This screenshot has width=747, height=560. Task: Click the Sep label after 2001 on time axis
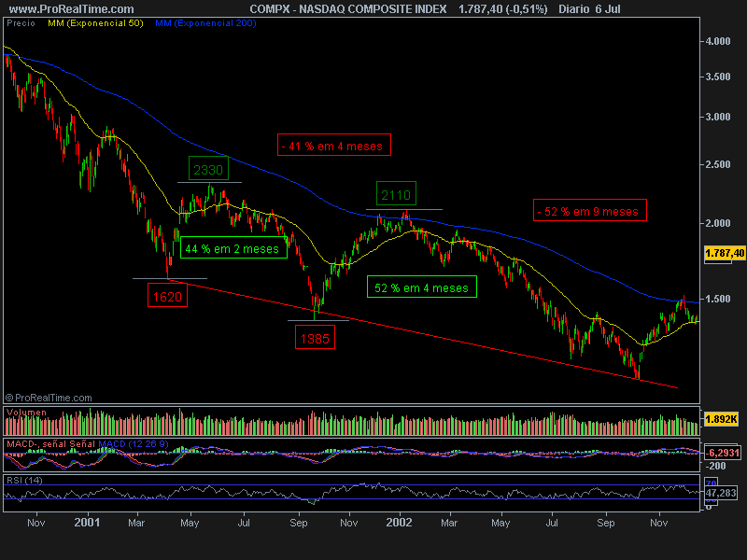pyautogui.click(x=299, y=523)
